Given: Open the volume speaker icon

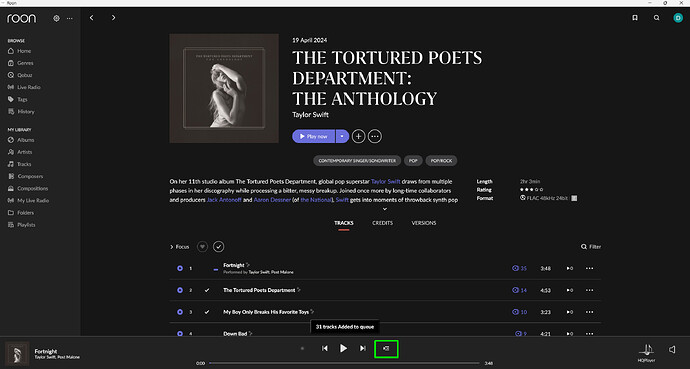Looking at the screenshot, I should tap(672, 349).
